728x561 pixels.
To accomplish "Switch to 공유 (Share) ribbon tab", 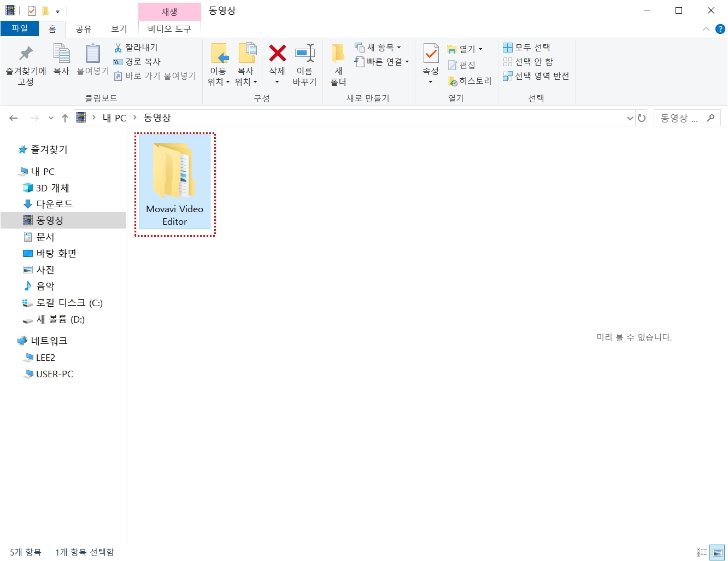I will 84,29.
